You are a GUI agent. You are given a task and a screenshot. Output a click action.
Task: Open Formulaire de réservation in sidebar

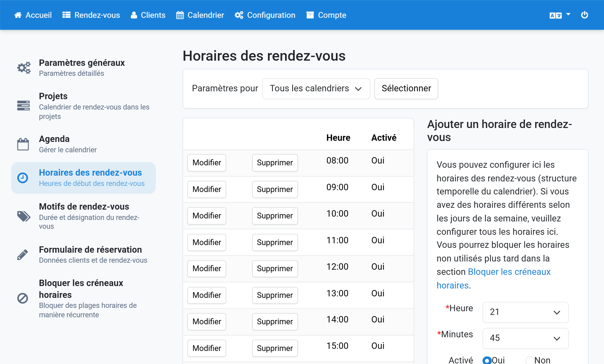pos(83,254)
